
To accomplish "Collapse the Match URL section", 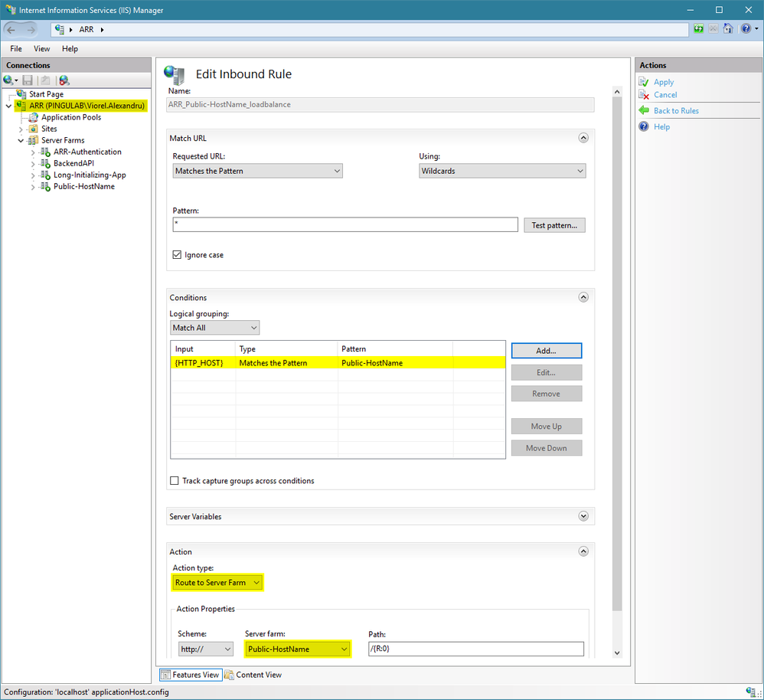I will (x=583, y=138).
